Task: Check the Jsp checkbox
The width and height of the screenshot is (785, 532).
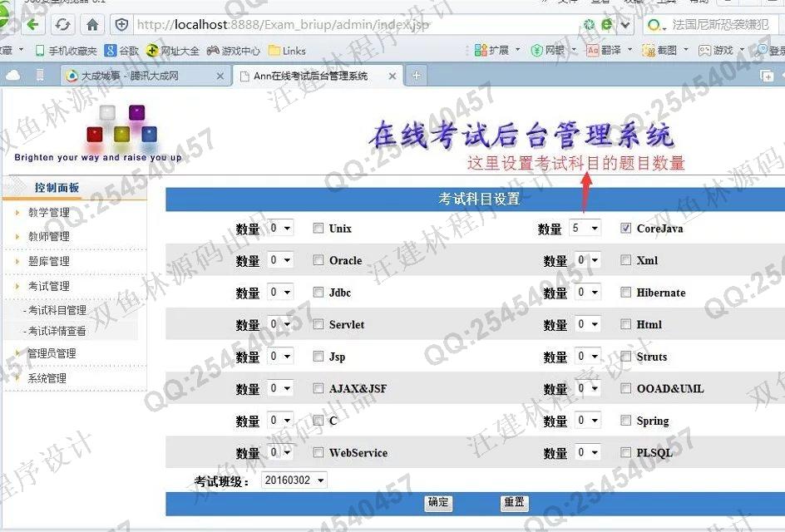Action: tap(318, 356)
